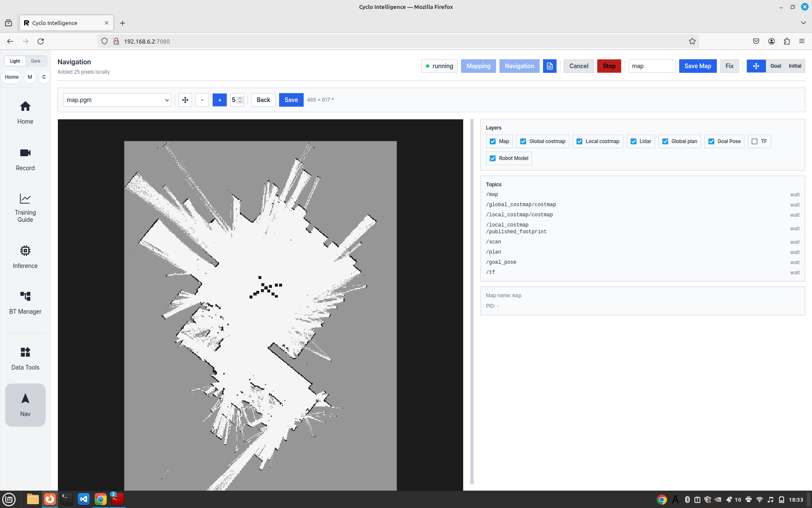The image size is (812, 508).
Task: Click the /scan topic row
Action: [x=643, y=242]
